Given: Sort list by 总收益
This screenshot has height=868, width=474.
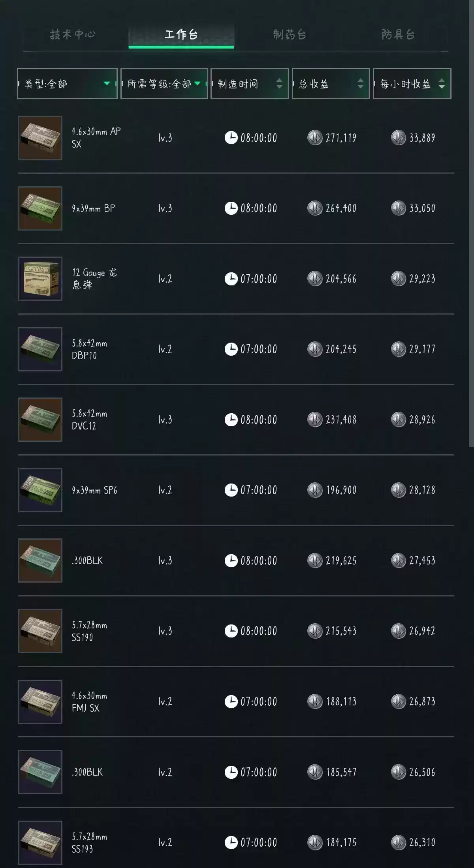Looking at the screenshot, I should 331,84.
